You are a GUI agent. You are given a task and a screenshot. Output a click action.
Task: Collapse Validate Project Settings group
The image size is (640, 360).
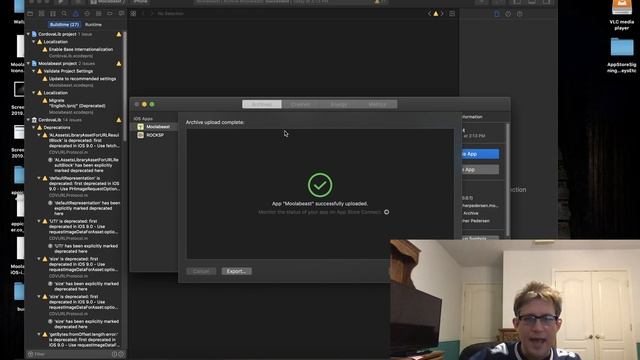[34, 71]
